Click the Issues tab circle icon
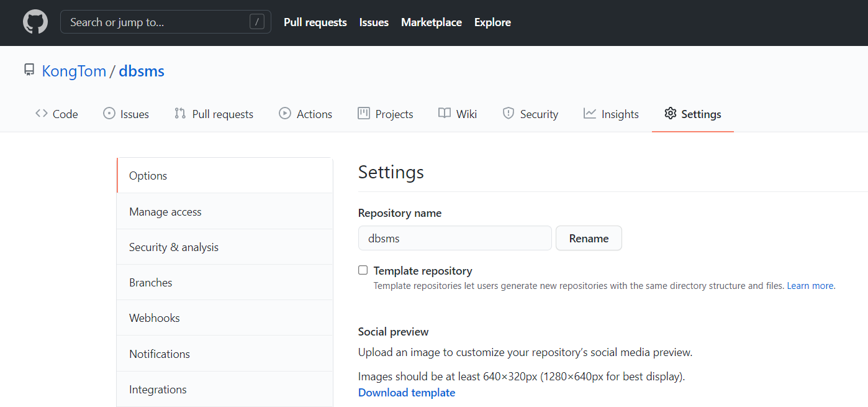The width and height of the screenshot is (868, 407). coord(109,113)
